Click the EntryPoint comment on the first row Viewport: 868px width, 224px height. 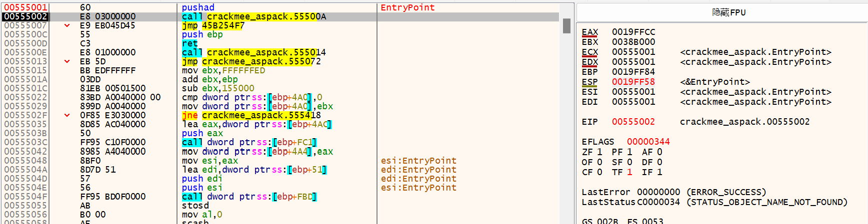[x=407, y=7]
